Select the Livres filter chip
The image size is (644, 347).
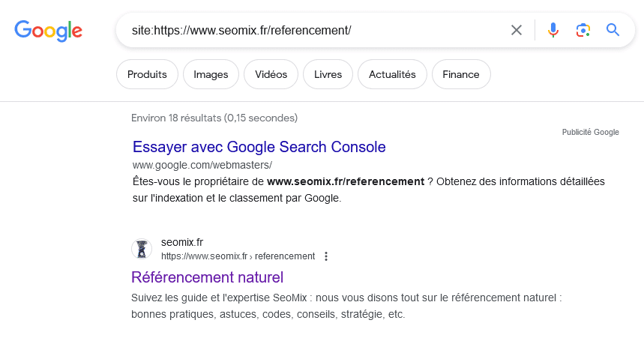(x=328, y=74)
